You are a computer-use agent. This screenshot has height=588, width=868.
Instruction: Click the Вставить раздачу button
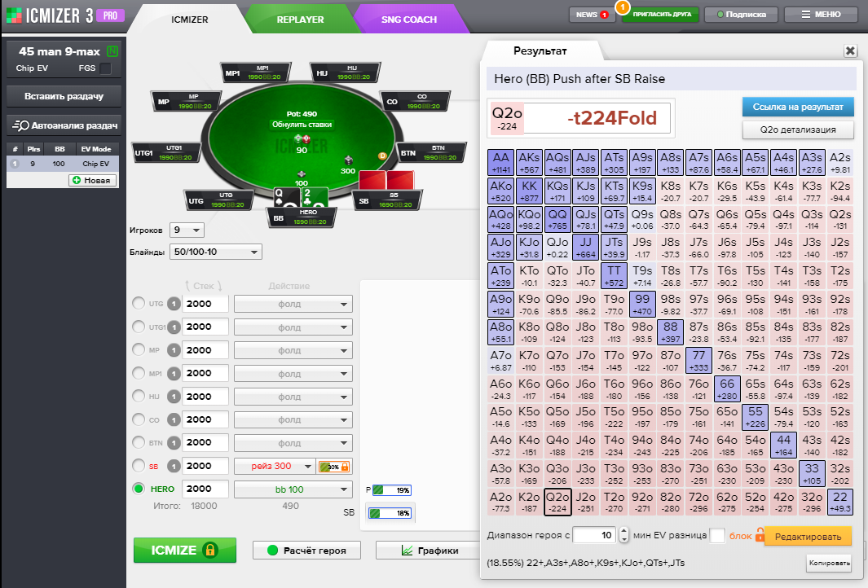coord(64,96)
